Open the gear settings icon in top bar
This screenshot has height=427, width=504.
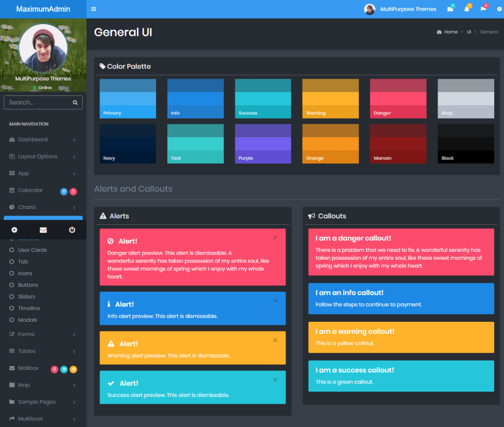tap(499, 9)
